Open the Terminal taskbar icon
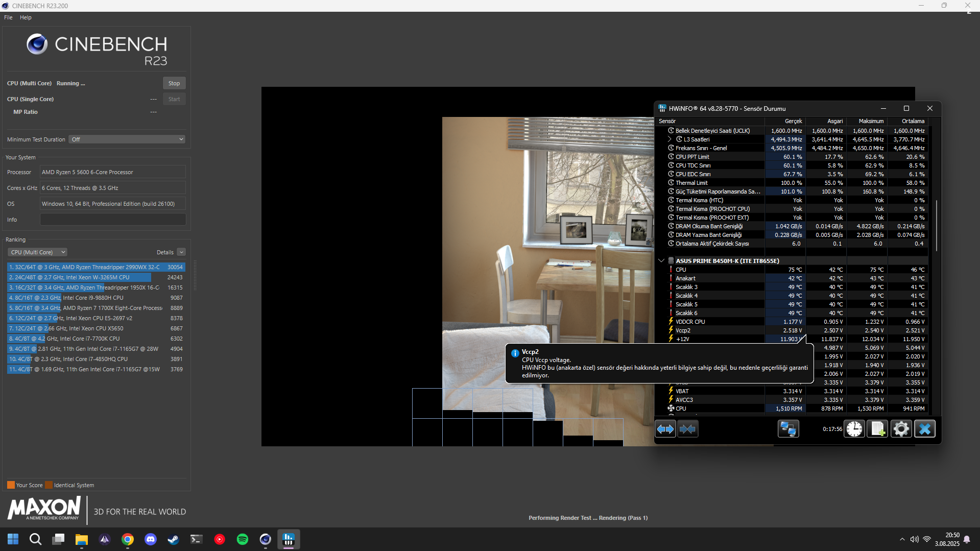This screenshot has height=551, width=980. (x=197, y=539)
